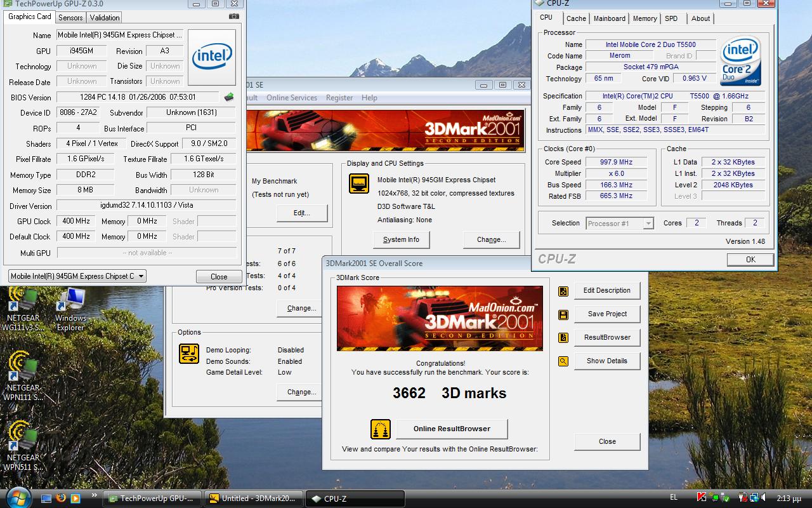Click the BIOS chip icon in GPU-Z
The image size is (812, 508).
click(x=229, y=97)
